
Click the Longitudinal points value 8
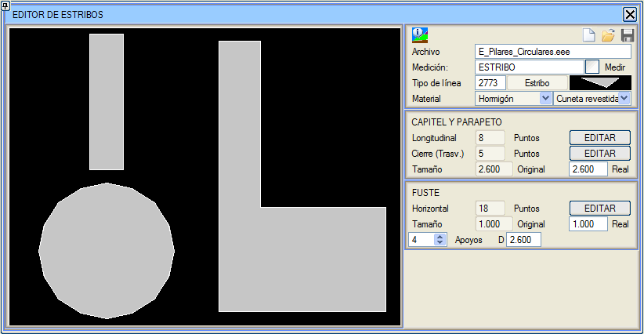(490, 138)
